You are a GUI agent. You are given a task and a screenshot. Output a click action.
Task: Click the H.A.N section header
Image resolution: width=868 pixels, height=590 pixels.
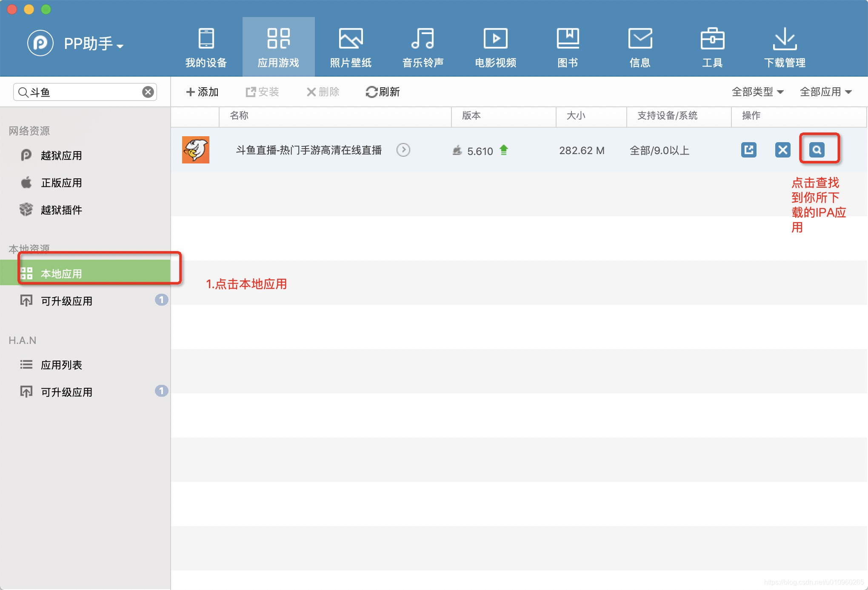click(x=23, y=341)
